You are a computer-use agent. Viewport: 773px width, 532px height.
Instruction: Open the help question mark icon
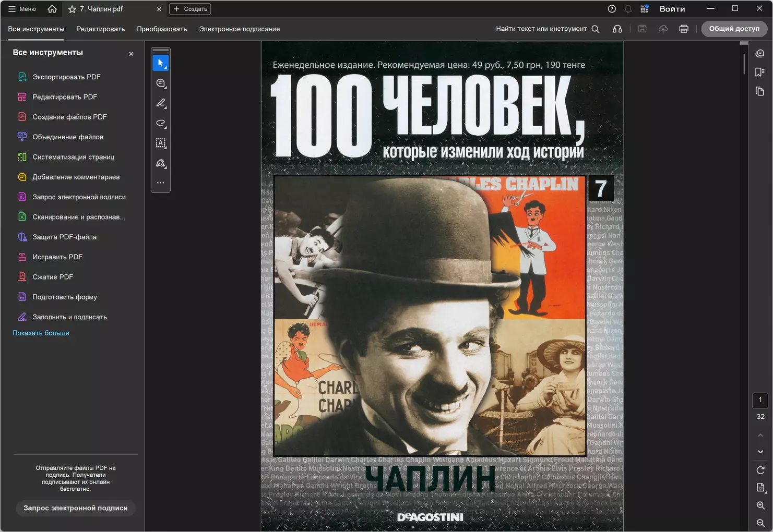click(x=612, y=9)
